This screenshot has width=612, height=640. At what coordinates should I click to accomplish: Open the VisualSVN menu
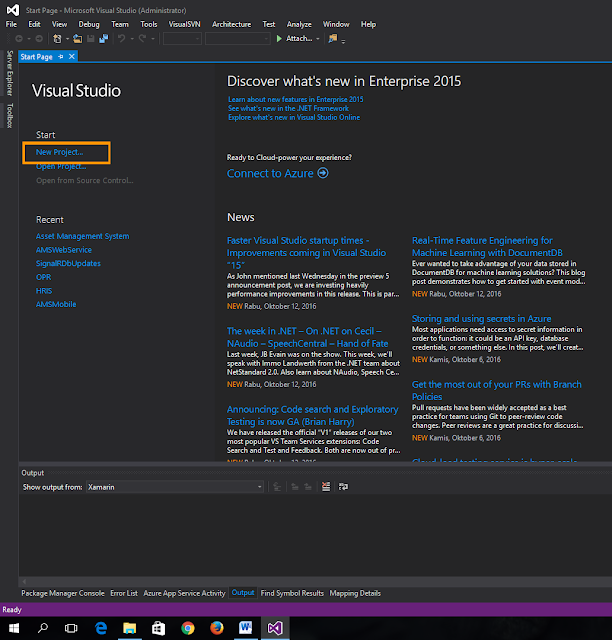point(185,24)
